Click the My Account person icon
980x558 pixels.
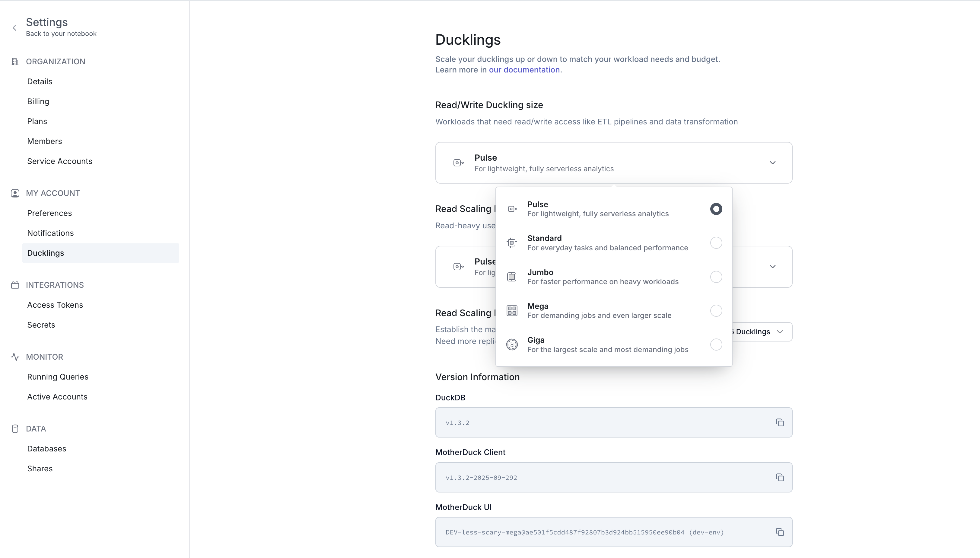[15, 193]
